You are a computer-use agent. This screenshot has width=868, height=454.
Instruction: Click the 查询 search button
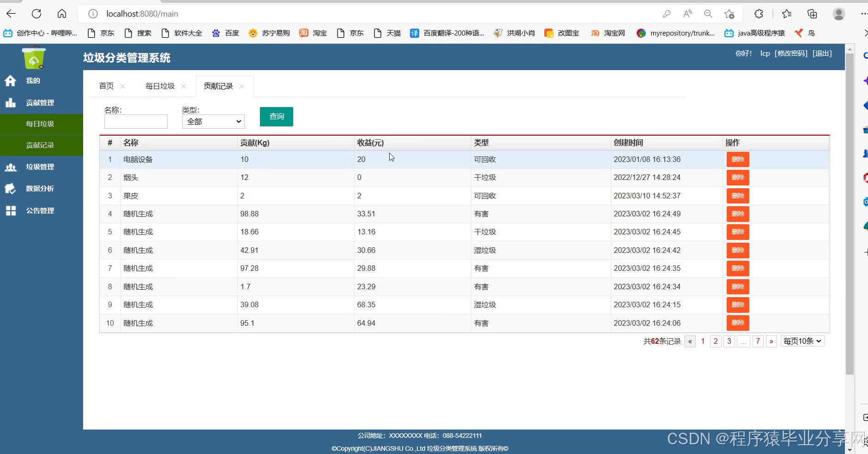(x=277, y=116)
